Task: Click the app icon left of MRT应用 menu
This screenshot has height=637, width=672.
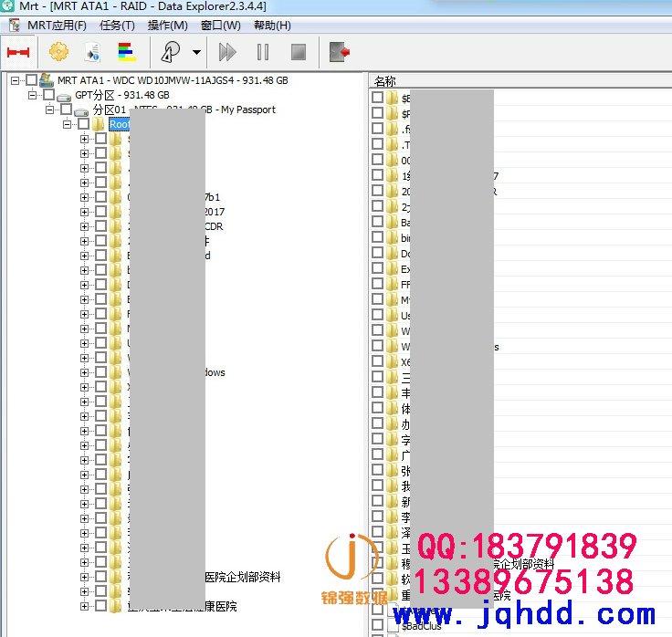Action: pyautogui.click(x=14, y=26)
